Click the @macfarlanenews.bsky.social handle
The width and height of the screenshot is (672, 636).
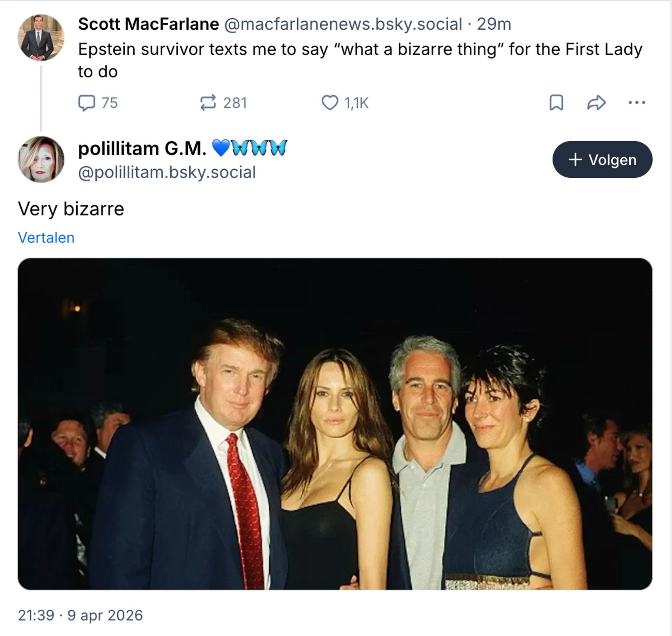(x=343, y=24)
